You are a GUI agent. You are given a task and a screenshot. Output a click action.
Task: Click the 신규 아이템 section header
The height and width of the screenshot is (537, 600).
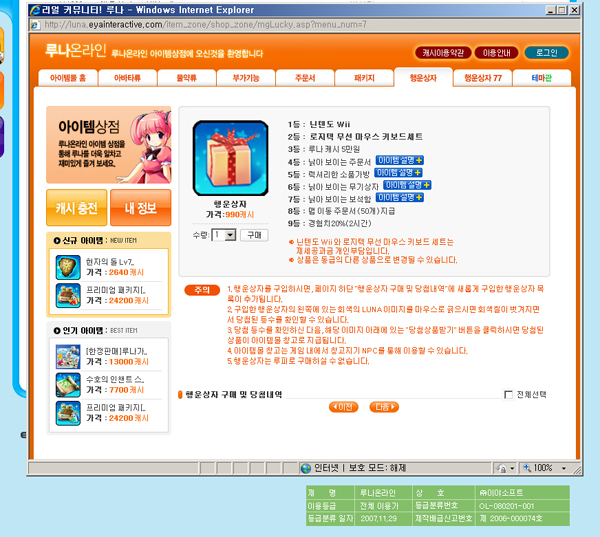[95, 241]
